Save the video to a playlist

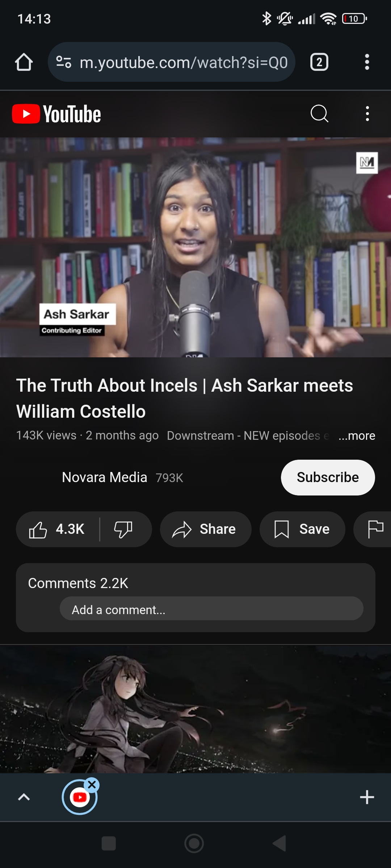pyautogui.click(x=302, y=529)
